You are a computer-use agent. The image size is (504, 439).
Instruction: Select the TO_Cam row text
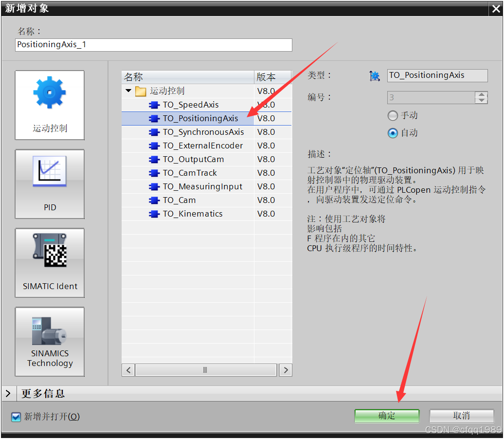(x=179, y=201)
